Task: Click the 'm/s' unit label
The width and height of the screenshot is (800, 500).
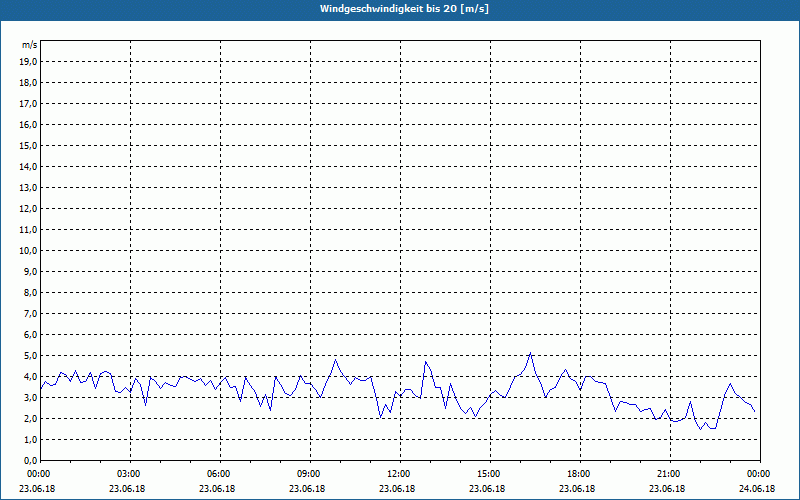Action: click(30, 45)
